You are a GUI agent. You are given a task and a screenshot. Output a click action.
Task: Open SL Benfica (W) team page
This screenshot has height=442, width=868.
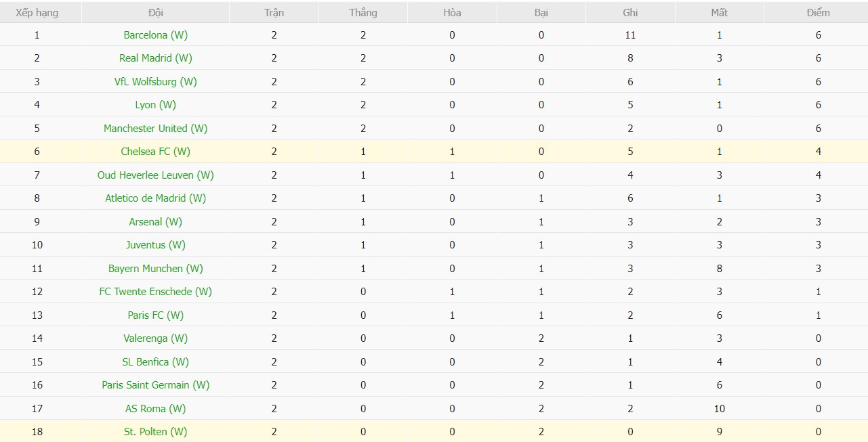coord(155,362)
